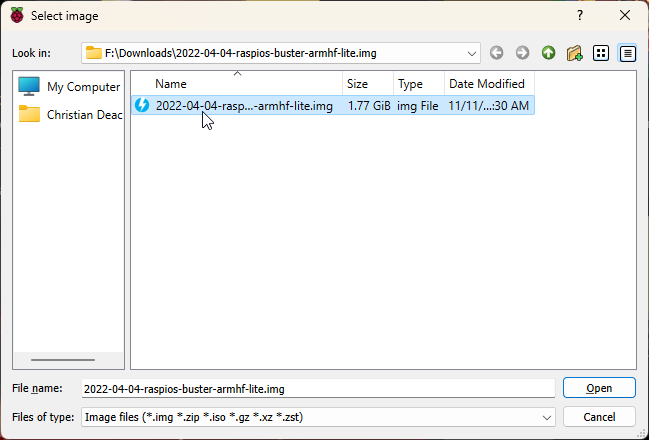
Task: Click the 1.77 GiB size cell
Action: click(369, 106)
